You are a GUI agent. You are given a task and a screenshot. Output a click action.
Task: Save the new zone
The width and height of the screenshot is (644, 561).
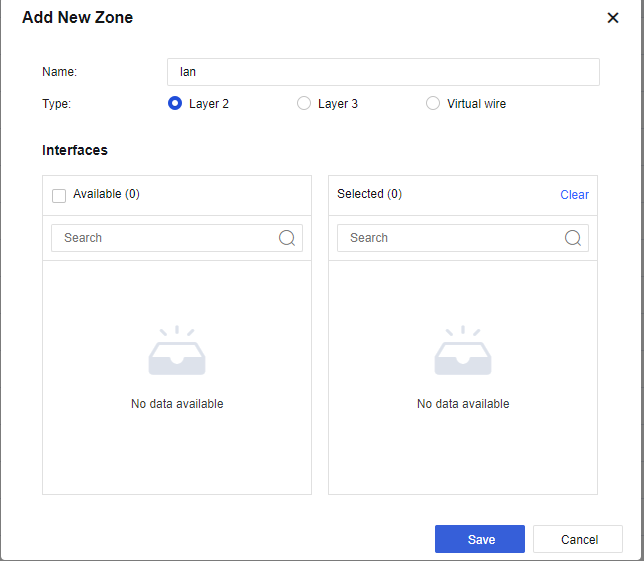(480, 539)
